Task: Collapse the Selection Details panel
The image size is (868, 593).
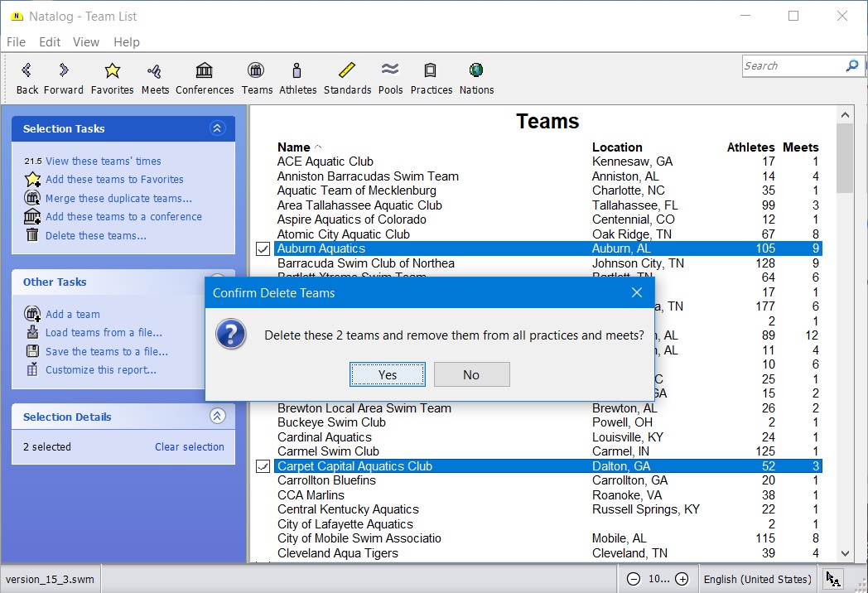Action: (x=217, y=417)
